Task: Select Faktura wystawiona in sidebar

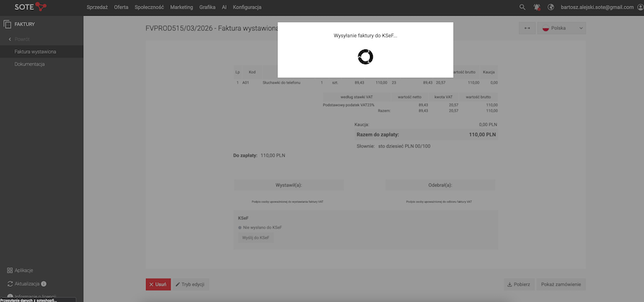Action: pyautogui.click(x=36, y=52)
